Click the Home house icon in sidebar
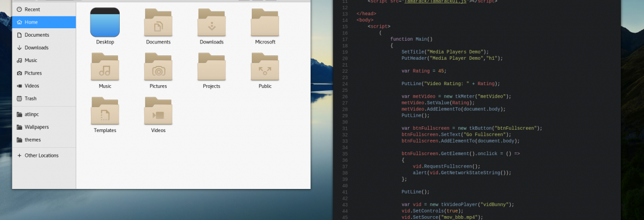644x220 pixels. click(x=19, y=22)
